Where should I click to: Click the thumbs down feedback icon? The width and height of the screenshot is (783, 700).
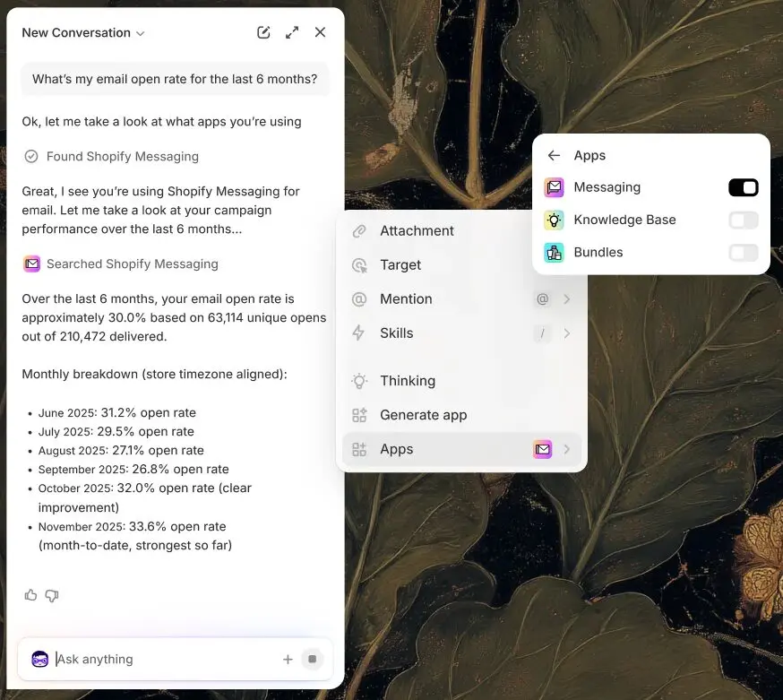click(x=52, y=595)
